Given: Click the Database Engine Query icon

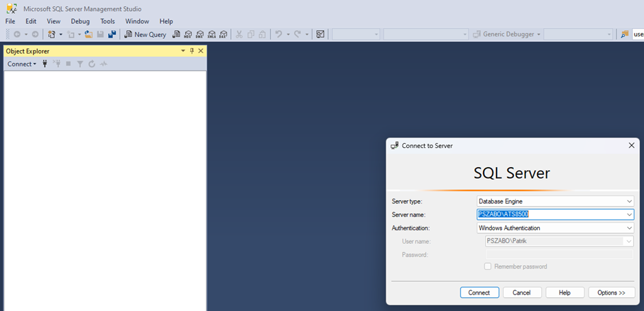Looking at the screenshot, I should coord(176,34).
